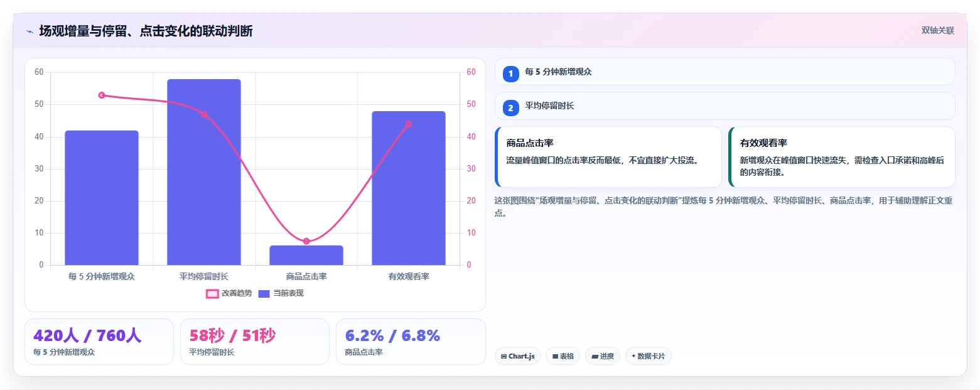The width and height of the screenshot is (980, 390).
Task: Open the 有效观看率 insight card
Action: pyautogui.click(x=841, y=157)
